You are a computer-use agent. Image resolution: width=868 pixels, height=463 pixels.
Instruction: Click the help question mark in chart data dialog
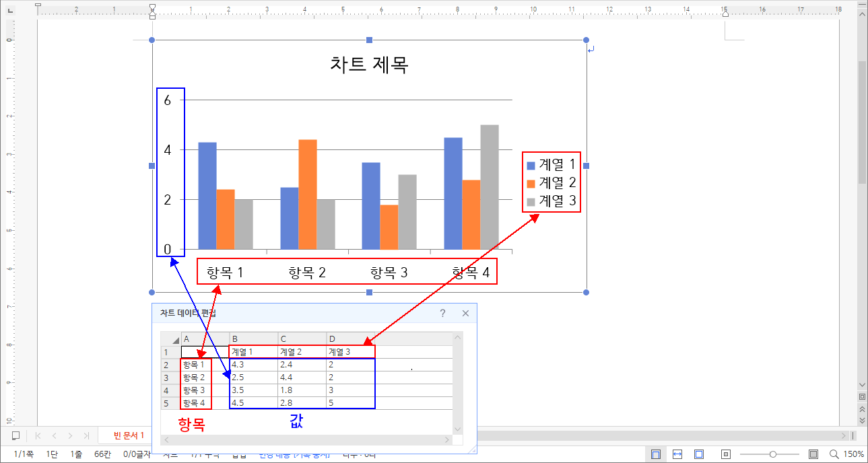[442, 314]
